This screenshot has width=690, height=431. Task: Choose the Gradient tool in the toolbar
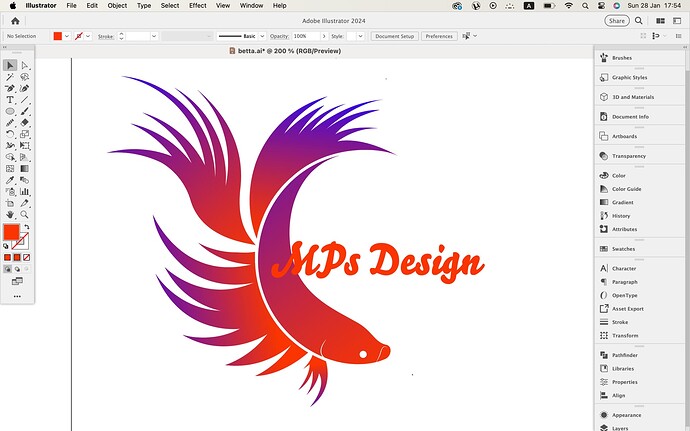coord(25,169)
